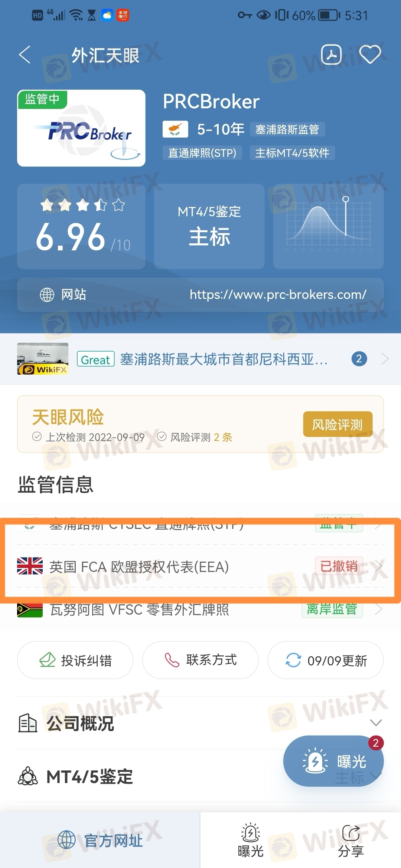Toggle the heart favorite icon

[369, 55]
